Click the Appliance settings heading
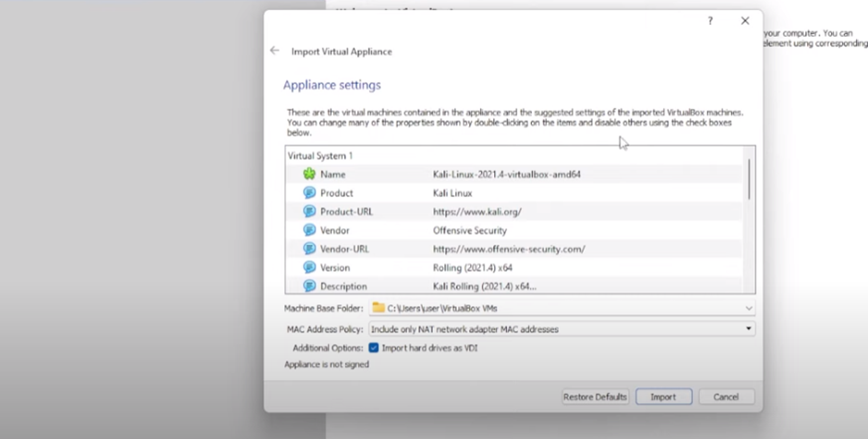This screenshot has height=439, width=868. (332, 85)
